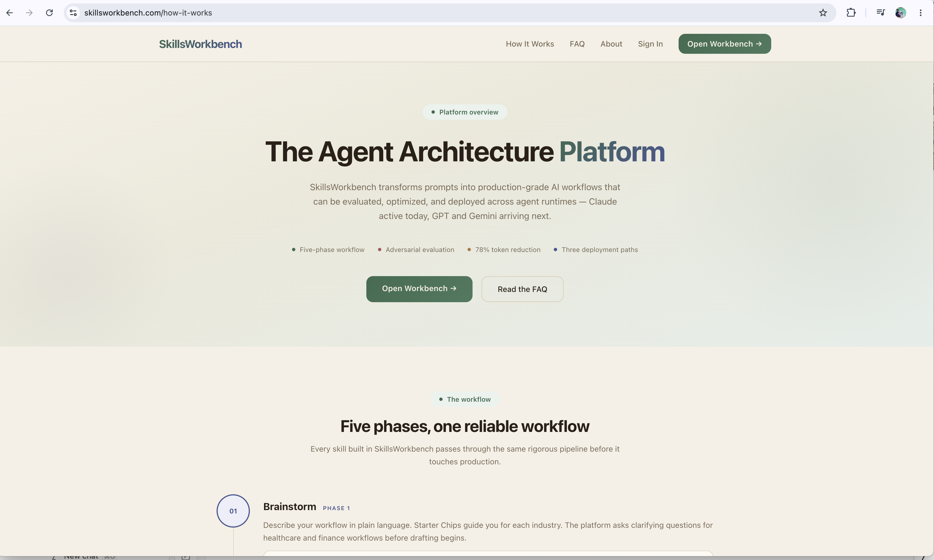This screenshot has width=934, height=560.
Task: Click The workflow badge
Action: tap(465, 399)
